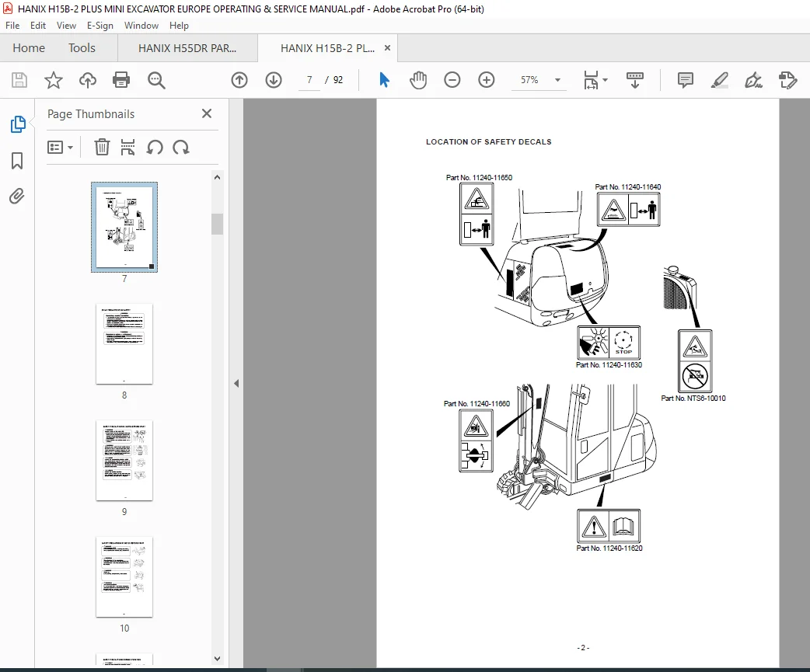Upload file to cloud icon
The height and width of the screenshot is (672, 810).
click(x=87, y=80)
